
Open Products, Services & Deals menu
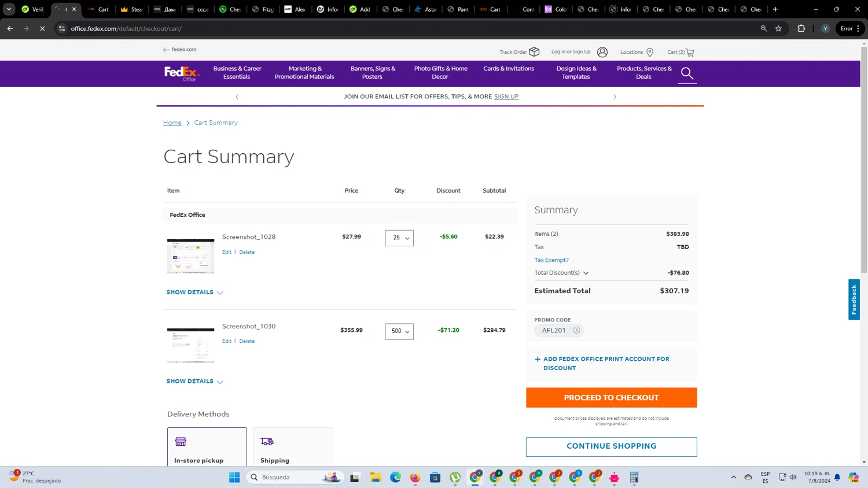click(644, 73)
